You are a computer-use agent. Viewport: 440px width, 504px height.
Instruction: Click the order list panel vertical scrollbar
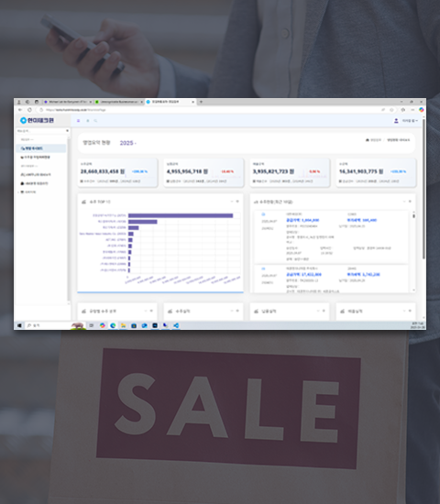coord(413,251)
